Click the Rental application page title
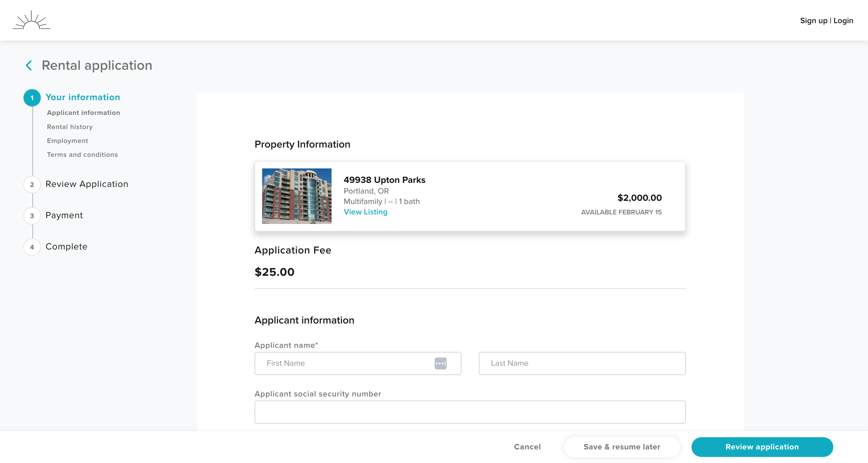The image size is (868, 463). pos(97,65)
